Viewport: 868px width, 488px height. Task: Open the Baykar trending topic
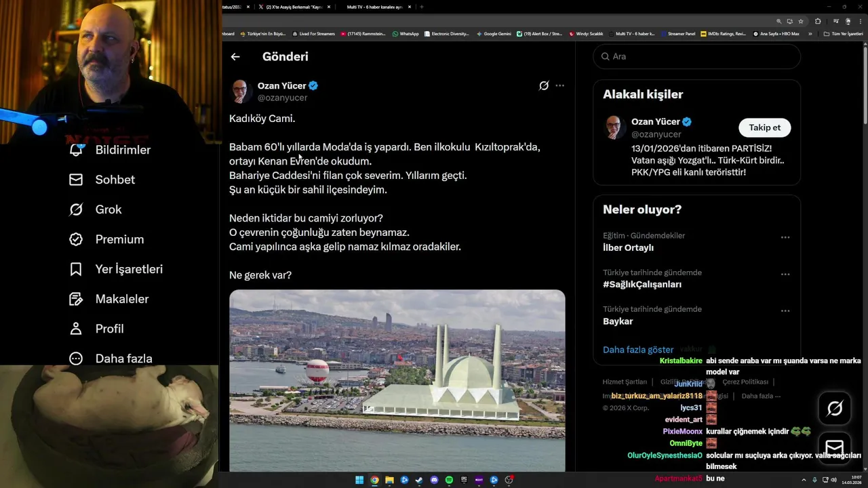pyautogui.click(x=618, y=321)
